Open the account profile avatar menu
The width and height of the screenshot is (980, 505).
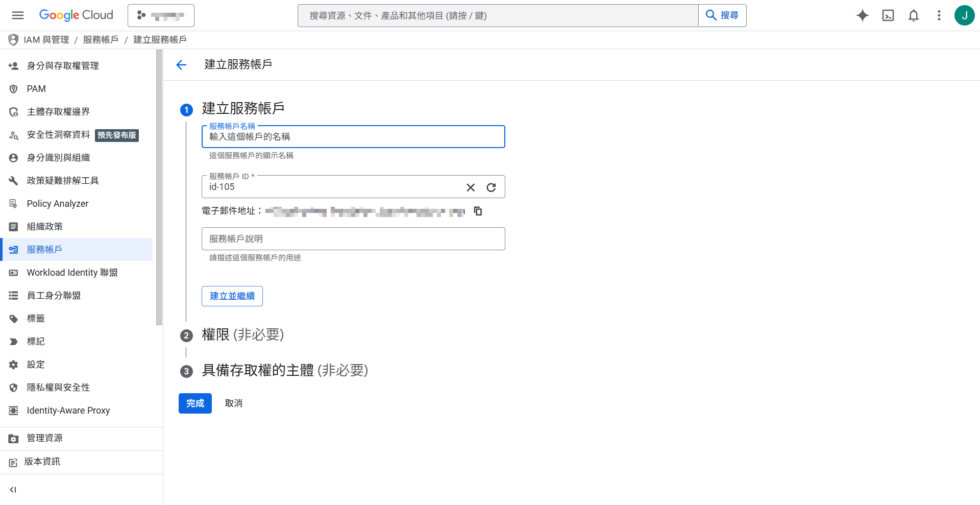[x=964, y=15]
